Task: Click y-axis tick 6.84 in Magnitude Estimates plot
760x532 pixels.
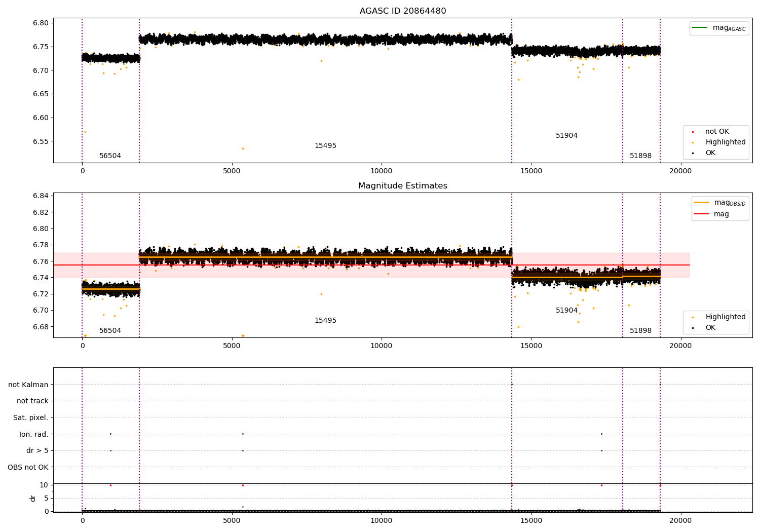Action: click(41, 196)
